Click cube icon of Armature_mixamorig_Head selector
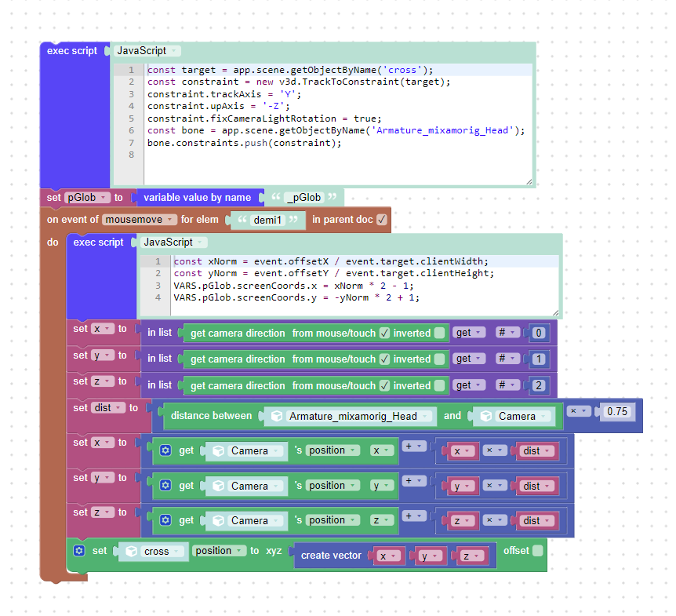The width and height of the screenshot is (676, 616). (x=277, y=416)
